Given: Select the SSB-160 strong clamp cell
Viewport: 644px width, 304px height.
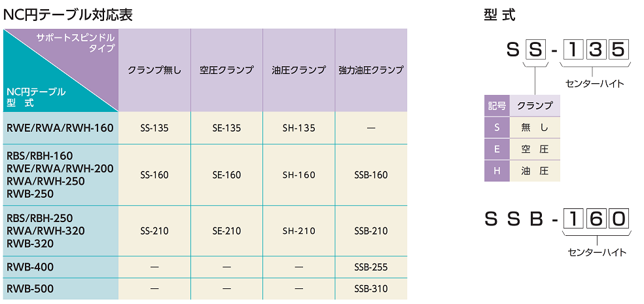Looking at the screenshot, I should point(371,175).
